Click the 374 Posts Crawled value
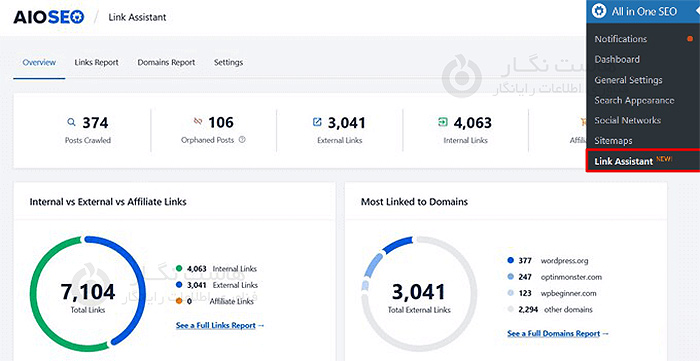The image size is (700, 361). (x=95, y=122)
